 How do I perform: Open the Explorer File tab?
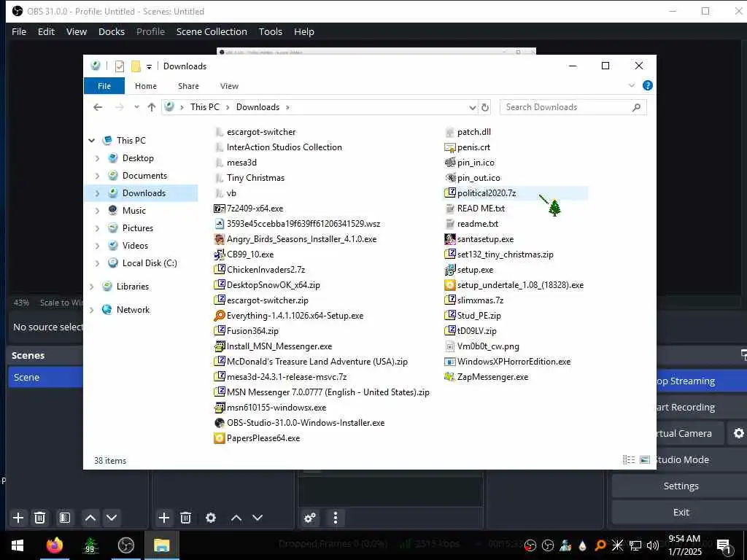pyautogui.click(x=104, y=86)
